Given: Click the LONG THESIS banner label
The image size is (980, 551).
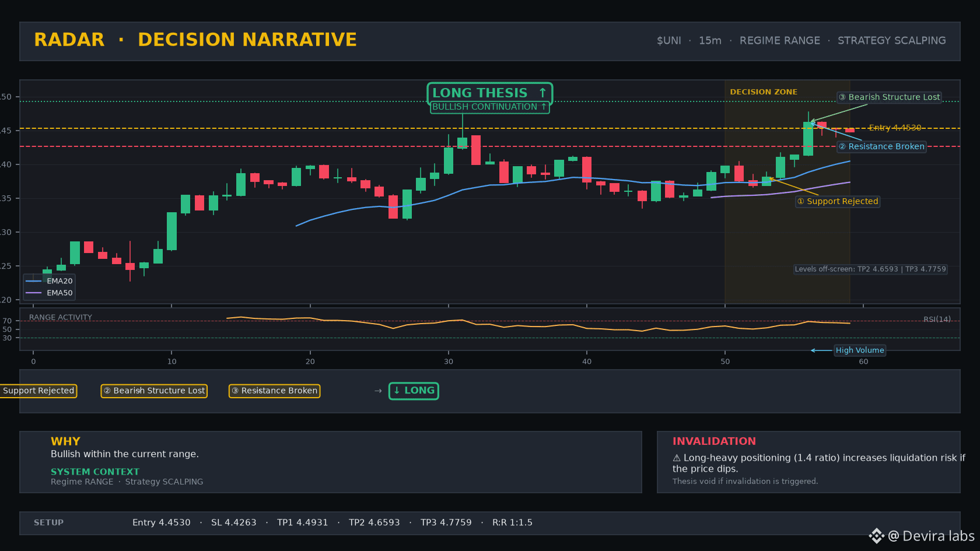Looking at the screenshot, I should pyautogui.click(x=489, y=93).
